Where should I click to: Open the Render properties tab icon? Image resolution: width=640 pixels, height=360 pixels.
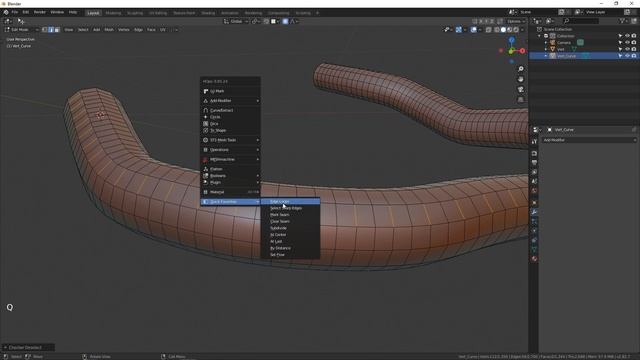(x=534, y=153)
